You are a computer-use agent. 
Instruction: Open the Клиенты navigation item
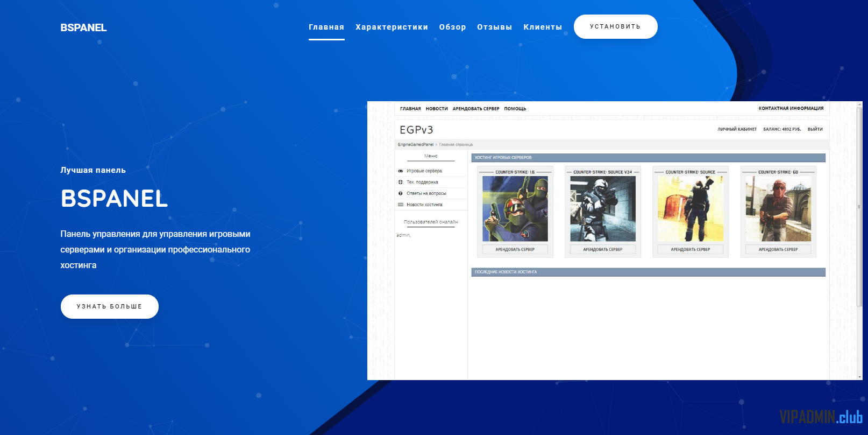[543, 27]
